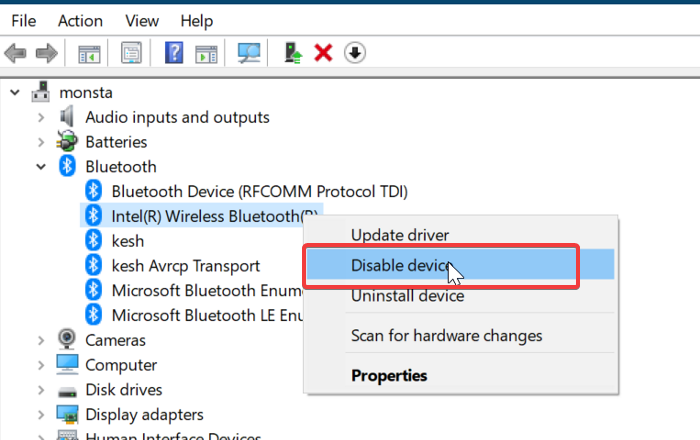Click the Disable device down-arrow icon
The width and height of the screenshot is (700, 440).
355,53
